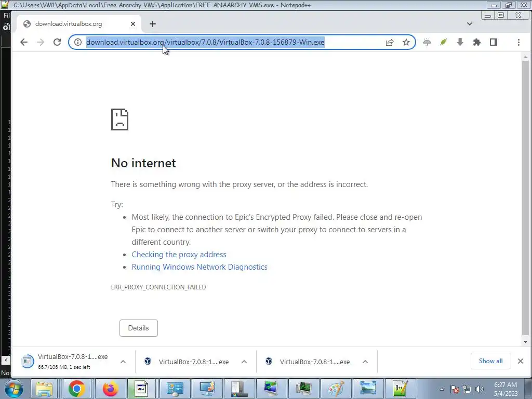Click the vertical scrollbar down arrow
The height and width of the screenshot is (399, 532).
click(x=526, y=342)
